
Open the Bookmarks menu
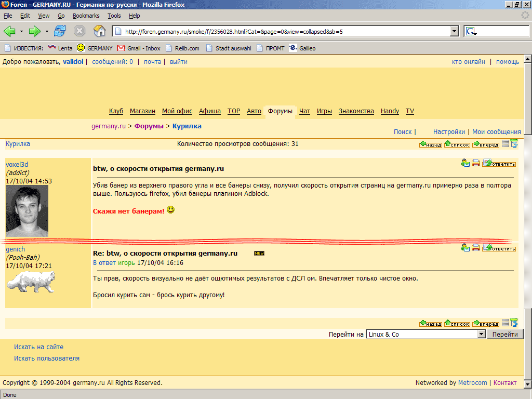coord(86,16)
